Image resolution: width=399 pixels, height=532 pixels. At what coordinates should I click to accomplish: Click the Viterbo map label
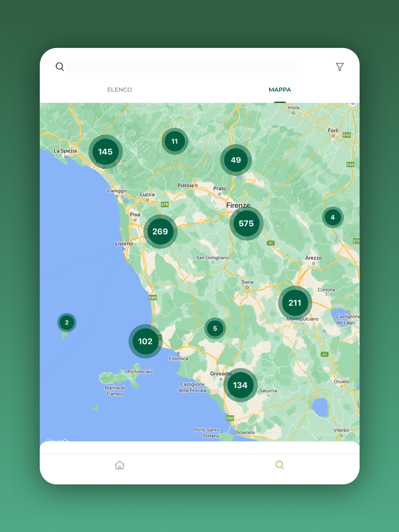click(x=341, y=430)
